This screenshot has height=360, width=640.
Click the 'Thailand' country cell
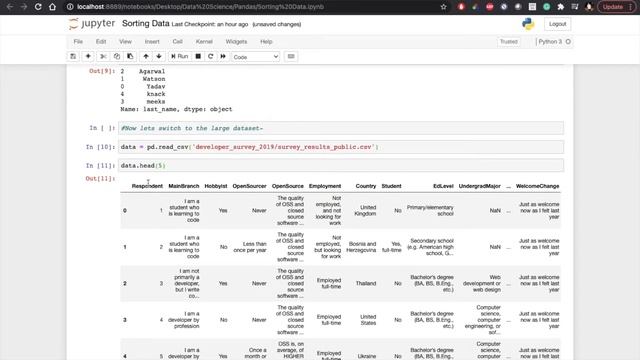click(366, 283)
